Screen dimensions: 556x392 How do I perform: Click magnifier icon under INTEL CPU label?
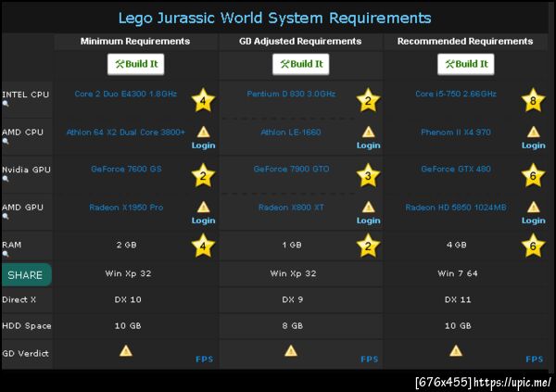tap(6, 104)
